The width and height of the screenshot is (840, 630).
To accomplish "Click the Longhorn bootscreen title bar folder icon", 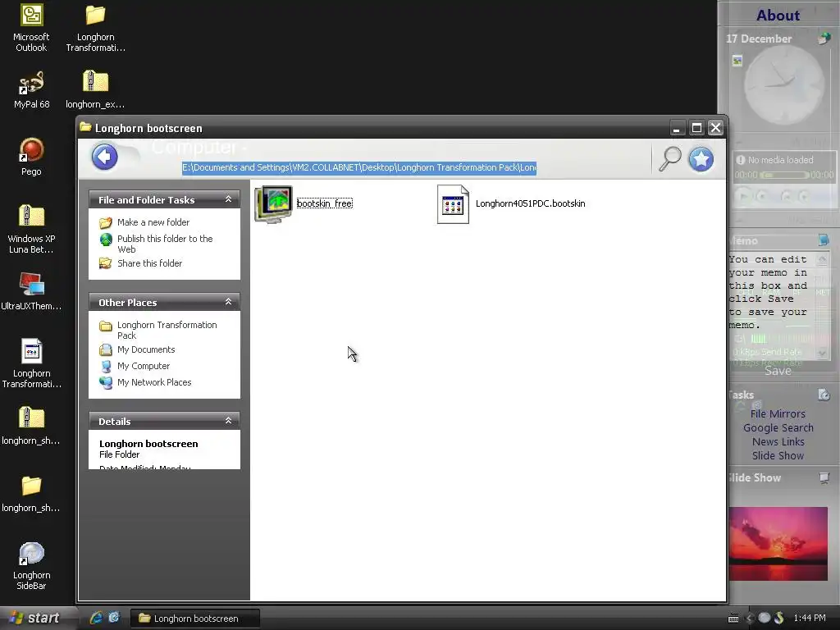I will point(85,127).
